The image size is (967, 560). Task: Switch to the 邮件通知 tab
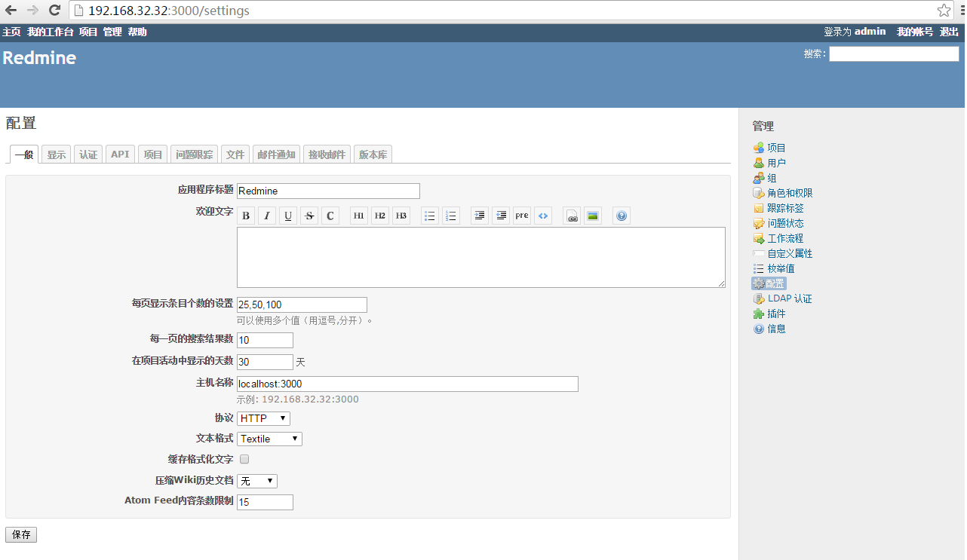(x=276, y=155)
